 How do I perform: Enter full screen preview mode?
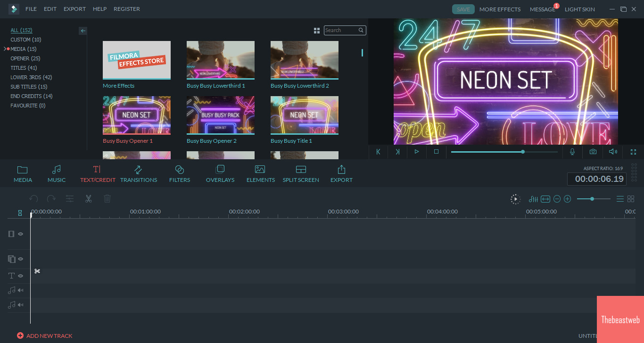(x=634, y=152)
